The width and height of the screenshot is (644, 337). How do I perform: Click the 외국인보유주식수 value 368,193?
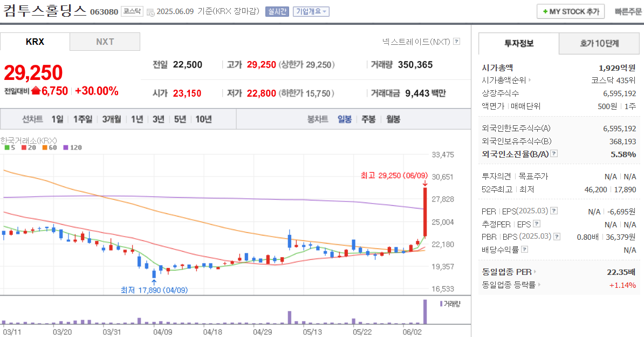pyautogui.click(x=622, y=141)
